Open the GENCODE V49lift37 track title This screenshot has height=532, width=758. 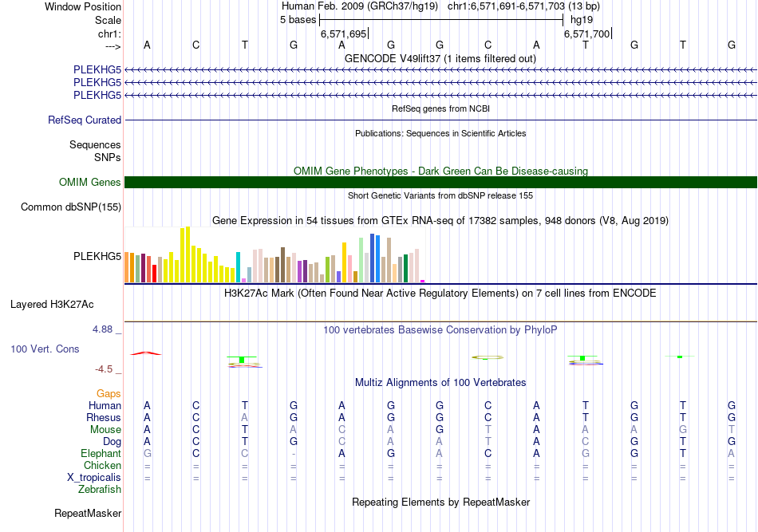click(x=440, y=58)
